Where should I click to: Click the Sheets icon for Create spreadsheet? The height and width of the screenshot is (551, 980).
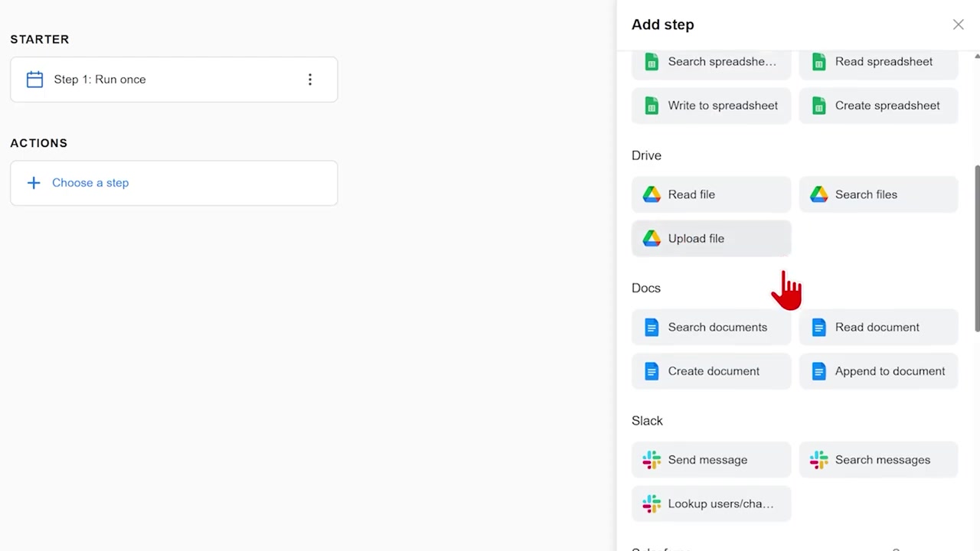(818, 106)
